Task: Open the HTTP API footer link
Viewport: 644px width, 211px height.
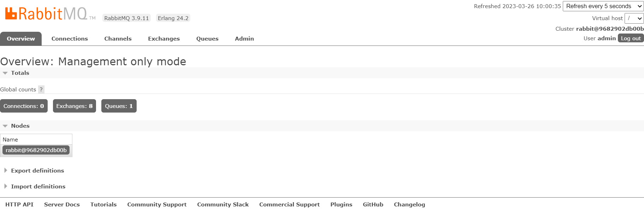Action: pyautogui.click(x=19, y=205)
